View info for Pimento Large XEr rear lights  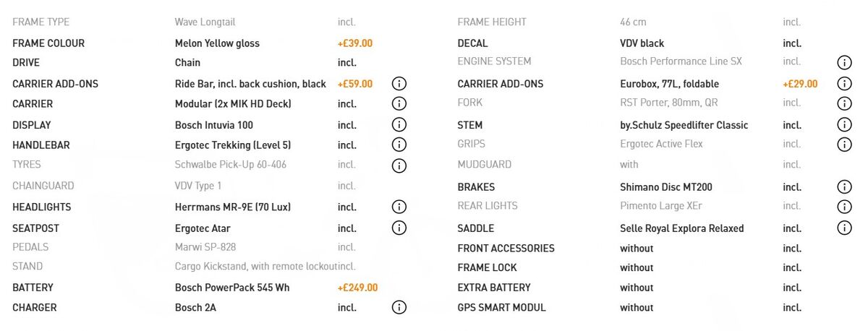pyautogui.click(x=844, y=207)
